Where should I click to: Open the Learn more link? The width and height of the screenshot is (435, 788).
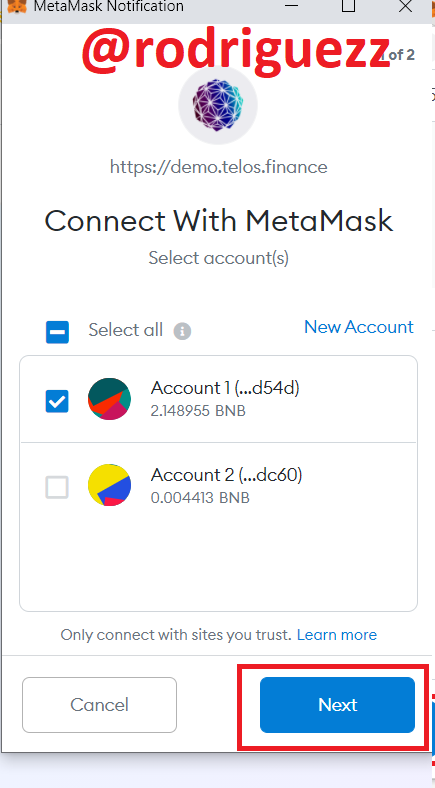click(x=337, y=634)
